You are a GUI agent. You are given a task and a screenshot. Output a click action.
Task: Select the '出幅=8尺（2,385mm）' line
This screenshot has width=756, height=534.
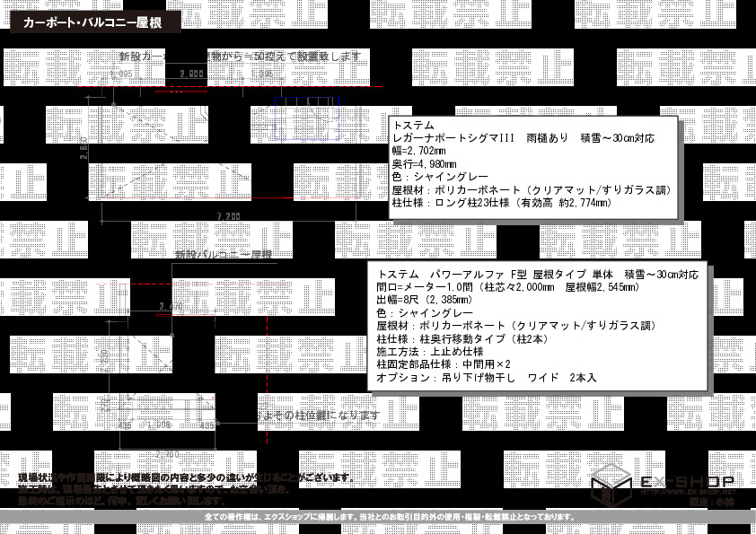coord(425,300)
